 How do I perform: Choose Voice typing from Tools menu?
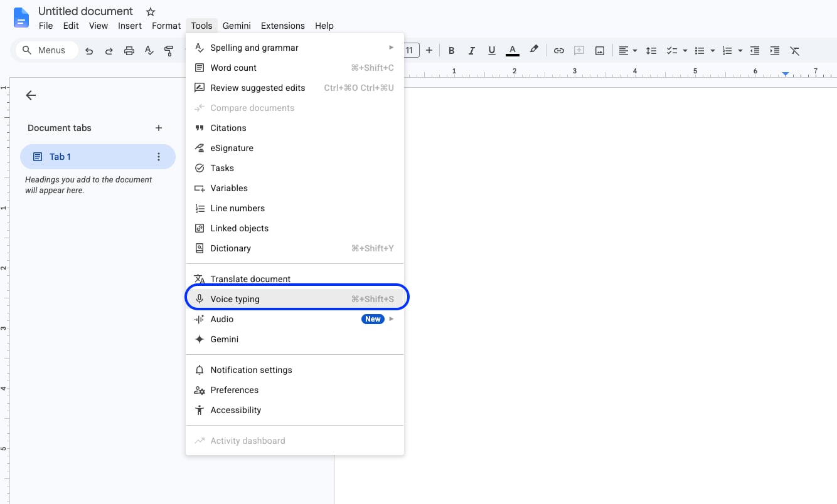point(295,299)
